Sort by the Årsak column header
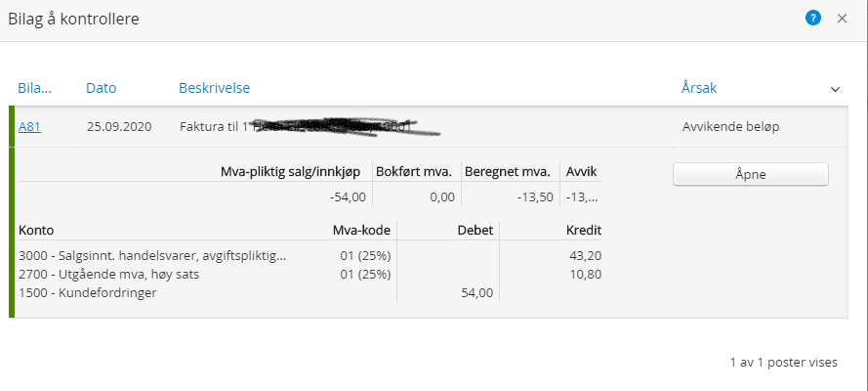868x391 pixels. pos(699,88)
